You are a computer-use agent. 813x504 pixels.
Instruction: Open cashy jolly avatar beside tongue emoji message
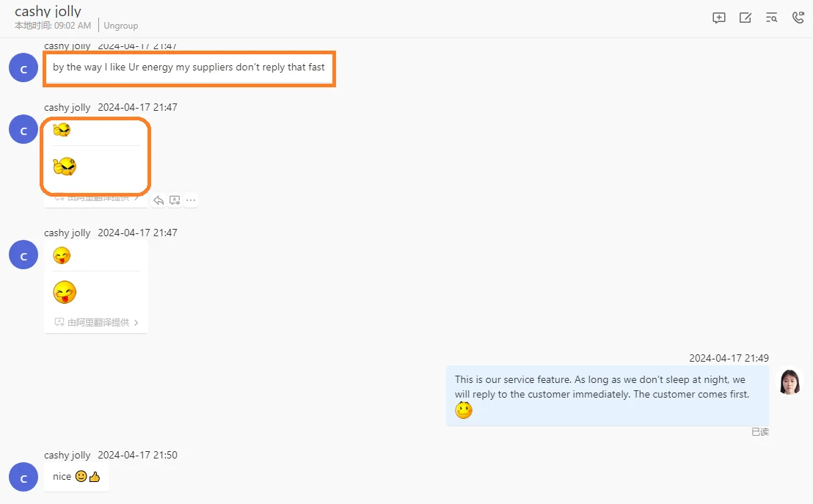coord(23,255)
